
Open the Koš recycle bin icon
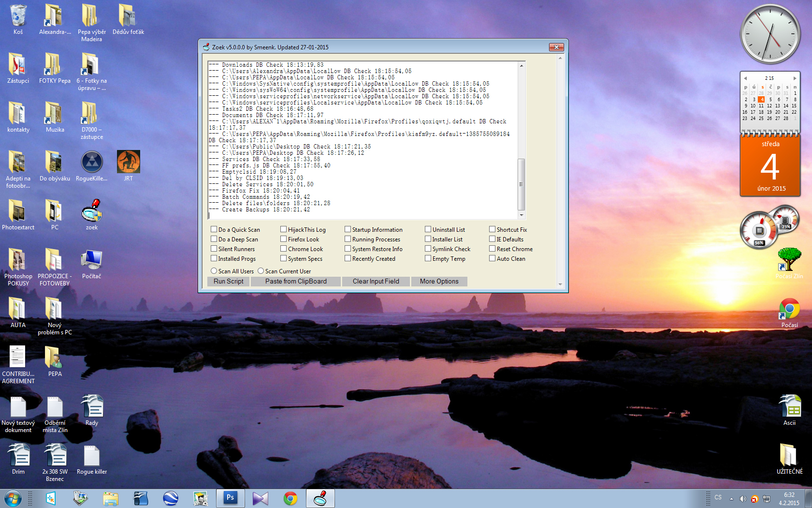pos(18,16)
